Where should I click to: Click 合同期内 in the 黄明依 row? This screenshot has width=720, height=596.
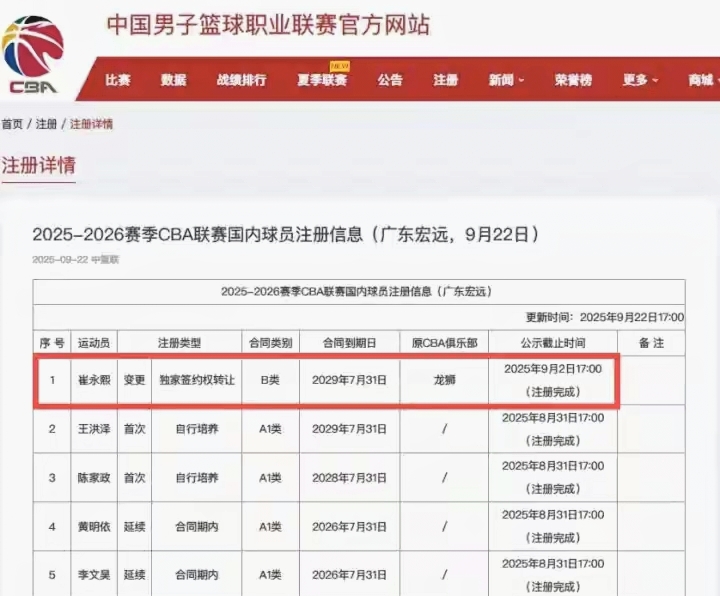(x=197, y=527)
